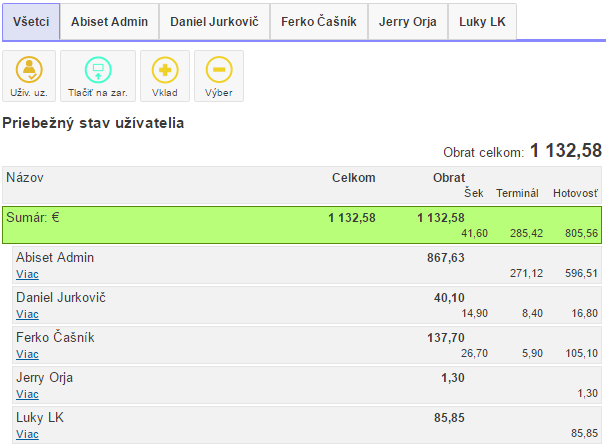Switch to the Jerry Orja tab
The height and width of the screenshot is (448, 606).
tap(407, 21)
